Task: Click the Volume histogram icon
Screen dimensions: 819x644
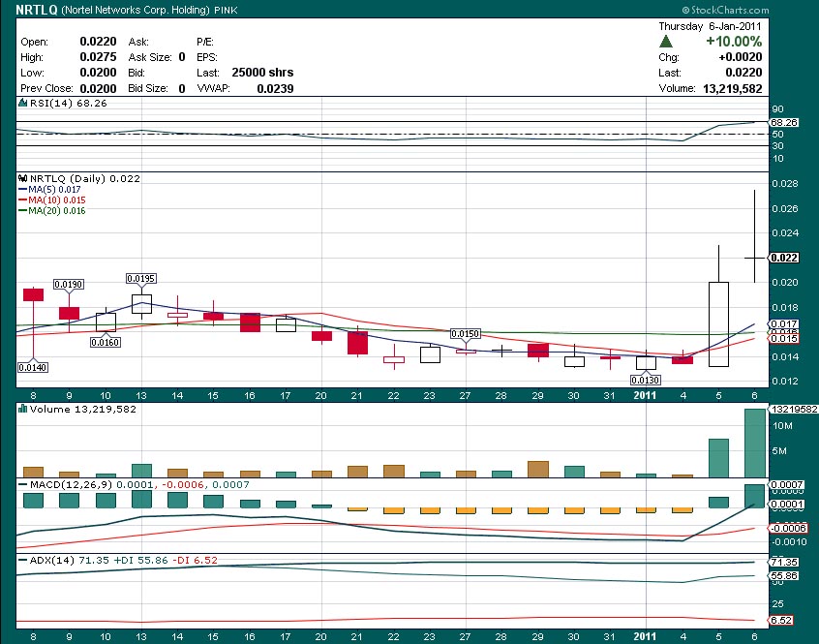Action: click(21, 409)
